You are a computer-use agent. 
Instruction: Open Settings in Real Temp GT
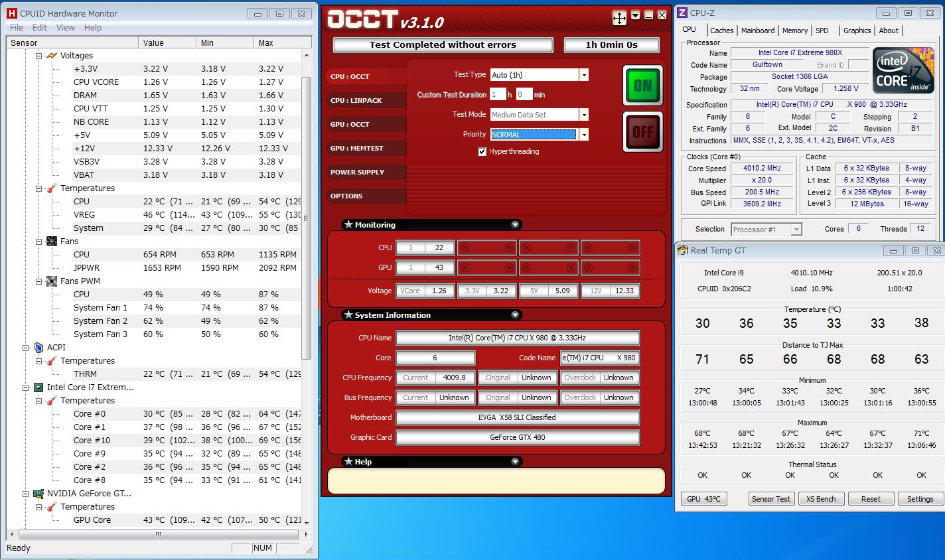point(920,499)
